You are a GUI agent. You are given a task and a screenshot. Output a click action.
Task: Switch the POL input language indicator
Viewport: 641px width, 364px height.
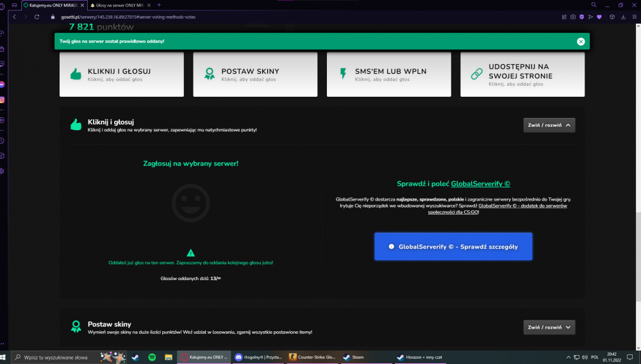595,357
